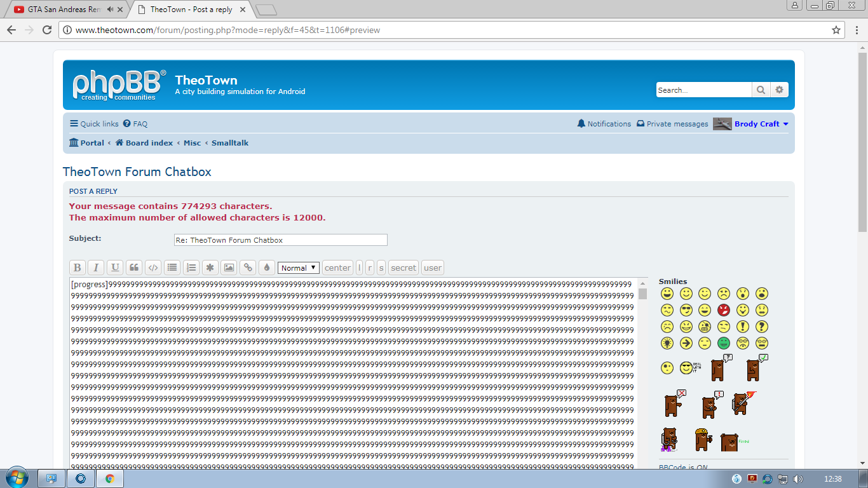868x488 pixels.
Task: Insert the jetpack bear smiley
Action: click(668, 439)
